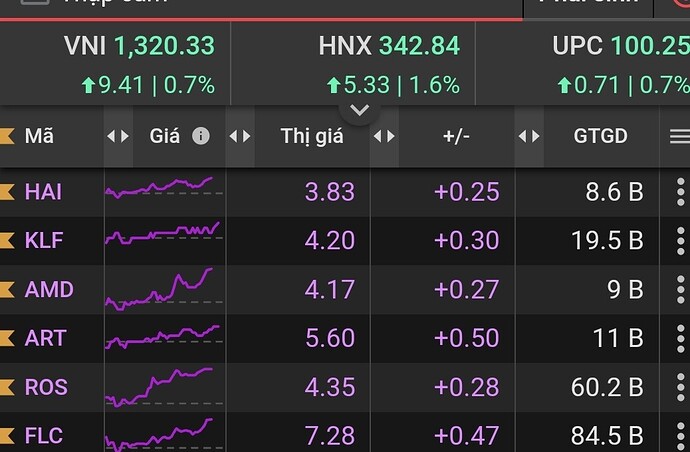Image resolution: width=690 pixels, height=452 pixels.
Task: Tap the flag icon beside KLF
Action: coord(7,241)
